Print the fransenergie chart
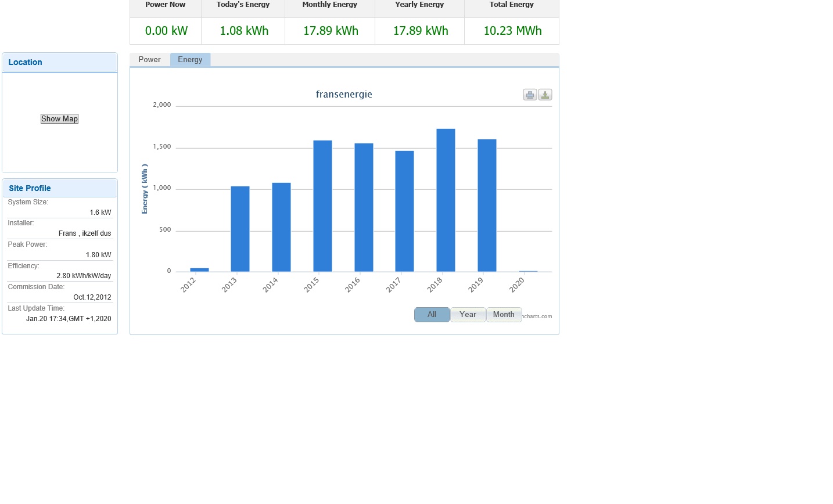833x504 pixels. (x=530, y=95)
